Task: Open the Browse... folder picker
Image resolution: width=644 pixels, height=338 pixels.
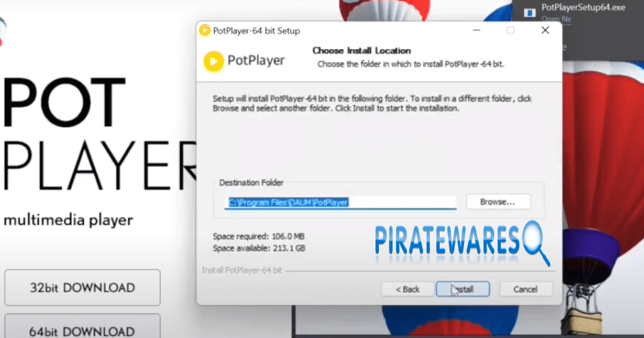Action: tap(498, 202)
